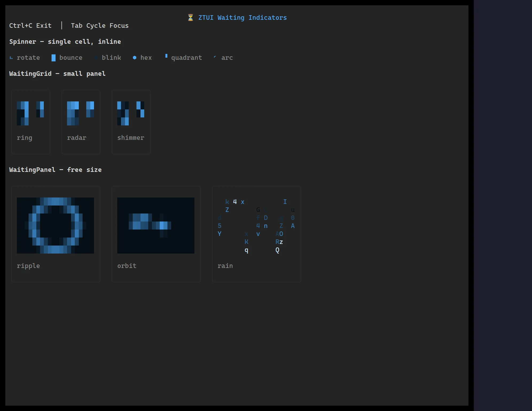This screenshot has width=532, height=411.
Task: Click the 'WaitingGrid – small panel' heading
Action: (57, 74)
